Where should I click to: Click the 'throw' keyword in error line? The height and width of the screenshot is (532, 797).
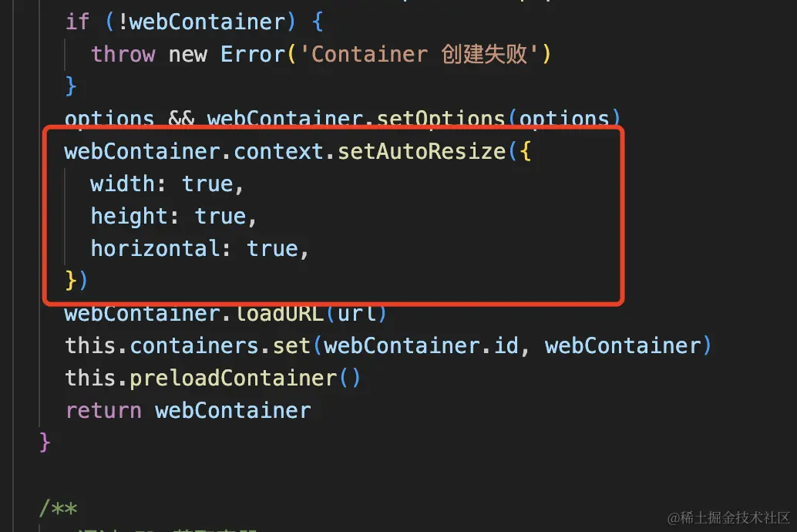pyautogui.click(x=123, y=54)
